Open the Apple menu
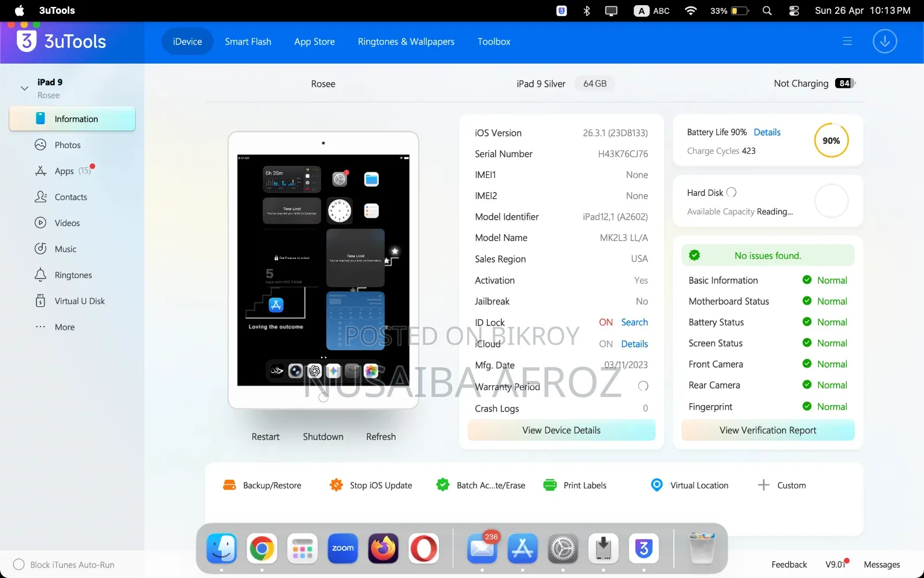Screen dimensions: 924x578 (x=19, y=10)
